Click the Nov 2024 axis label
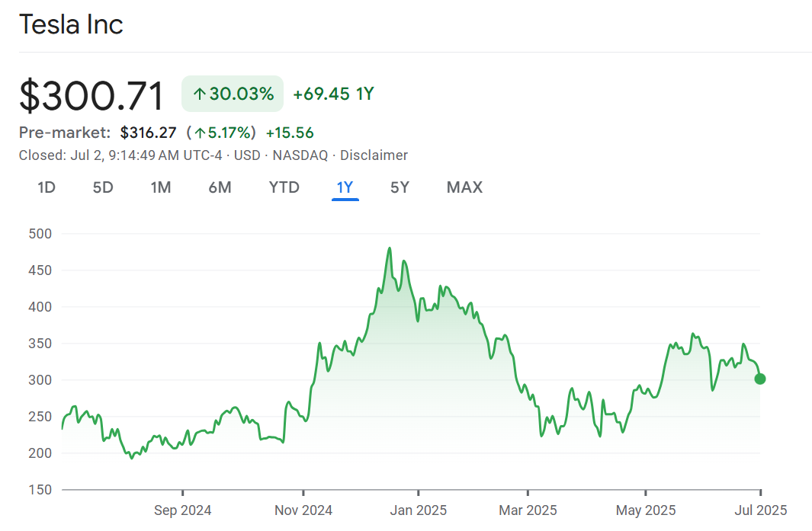Screen dimensions: 812x531 tap(303, 510)
